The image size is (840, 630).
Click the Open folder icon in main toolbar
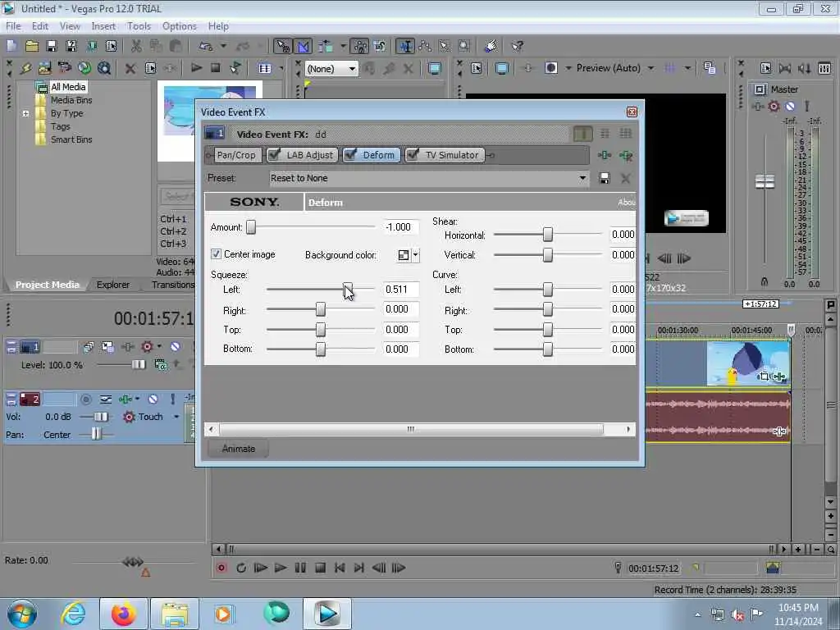click(32, 46)
